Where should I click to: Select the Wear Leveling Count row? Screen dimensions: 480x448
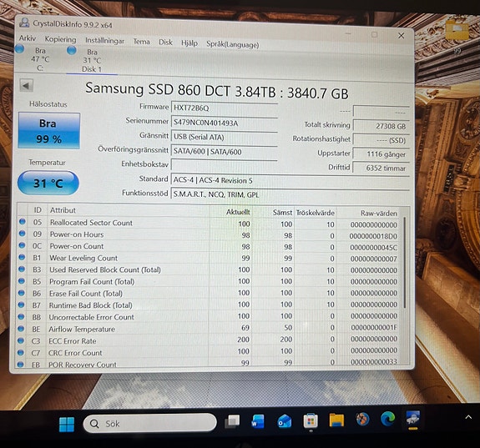[208, 259]
